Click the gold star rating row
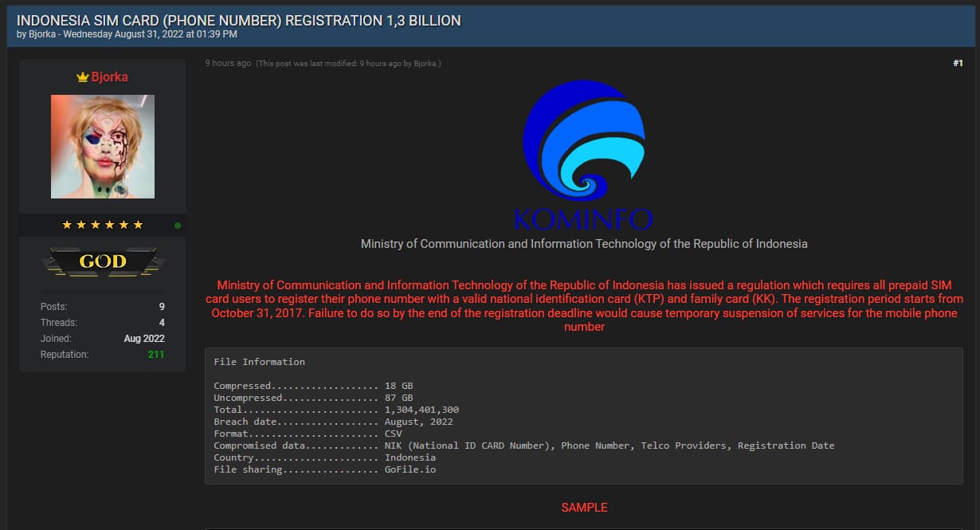Screen dimensions: 980x530 [x=103, y=226]
